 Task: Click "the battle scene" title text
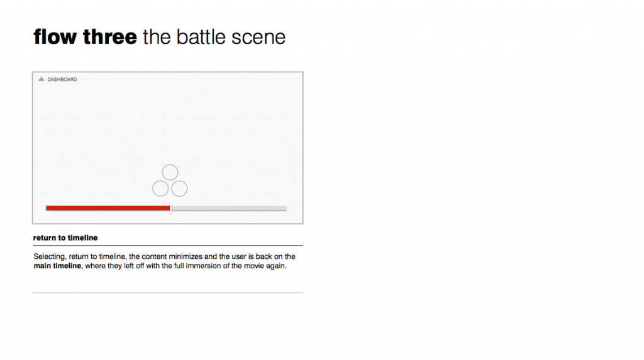click(x=214, y=37)
